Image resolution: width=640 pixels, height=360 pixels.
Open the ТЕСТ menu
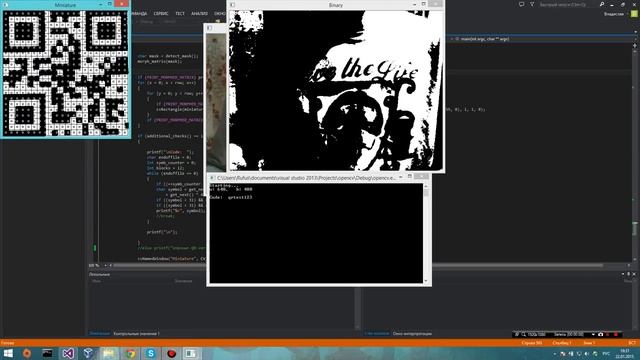pos(180,13)
